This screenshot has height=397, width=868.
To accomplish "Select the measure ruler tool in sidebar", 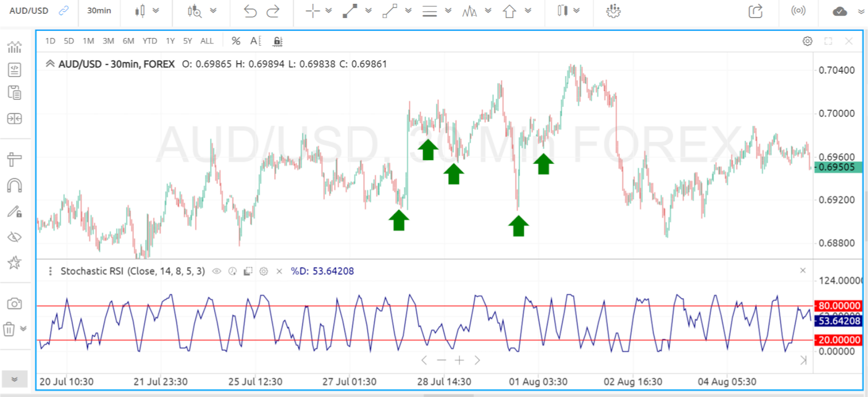I will (x=15, y=159).
